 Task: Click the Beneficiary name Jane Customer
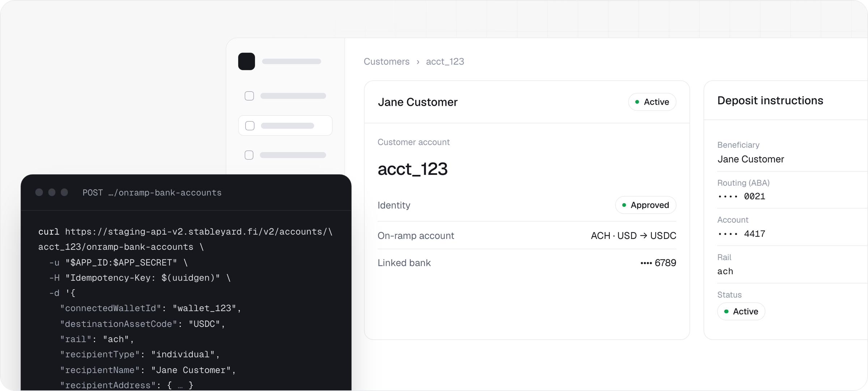click(750, 159)
